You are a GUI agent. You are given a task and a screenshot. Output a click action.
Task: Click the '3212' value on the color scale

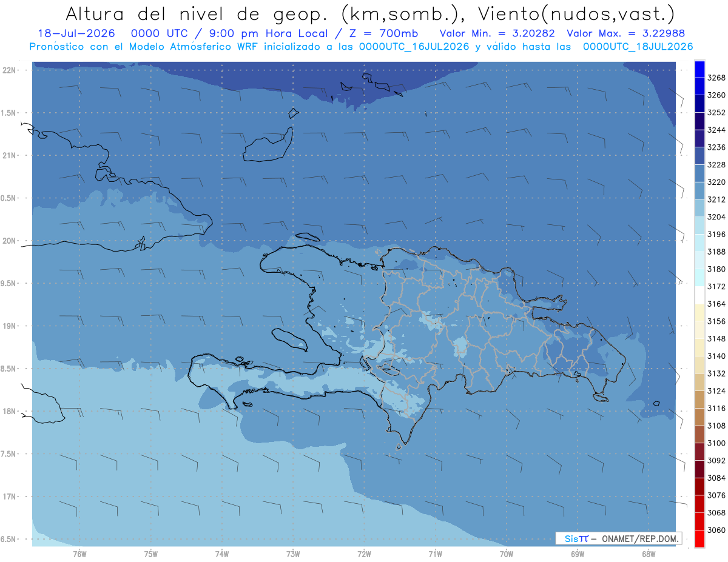pyautogui.click(x=716, y=199)
